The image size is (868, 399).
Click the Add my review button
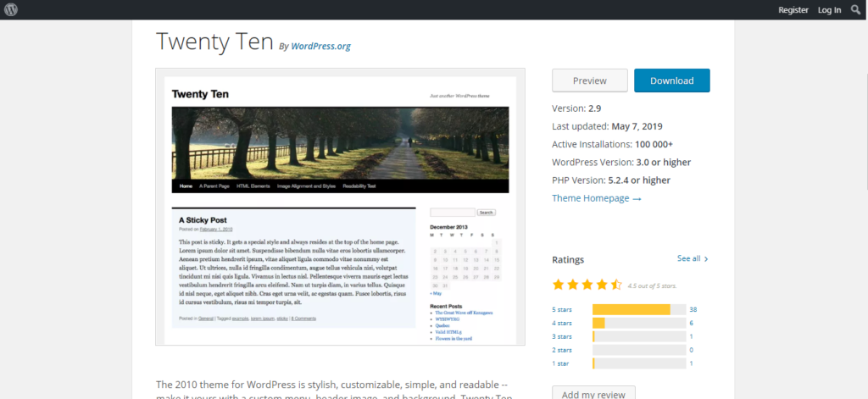pyautogui.click(x=593, y=394)
